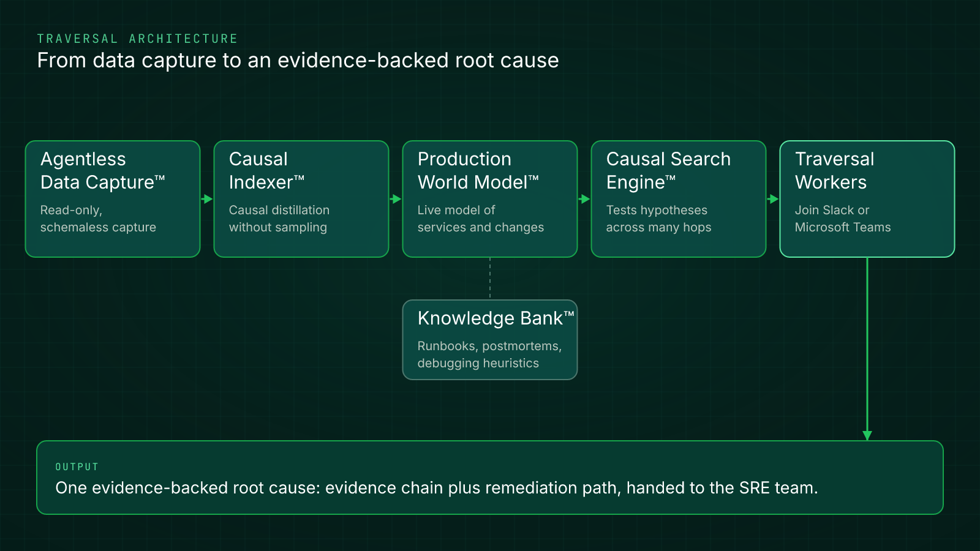Click the text 'Microsoft Teams'
This screenshot has height=551, width=980.
point(843,227)
